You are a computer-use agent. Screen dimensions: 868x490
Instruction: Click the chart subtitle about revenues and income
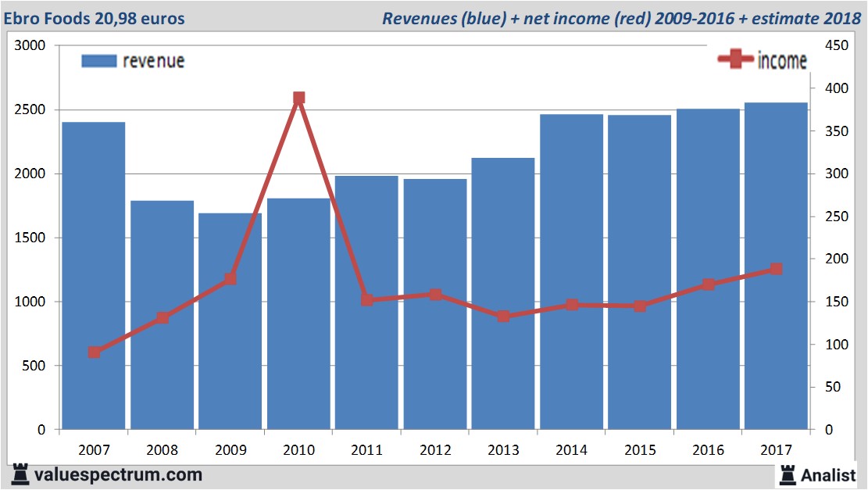click(620, 18)
